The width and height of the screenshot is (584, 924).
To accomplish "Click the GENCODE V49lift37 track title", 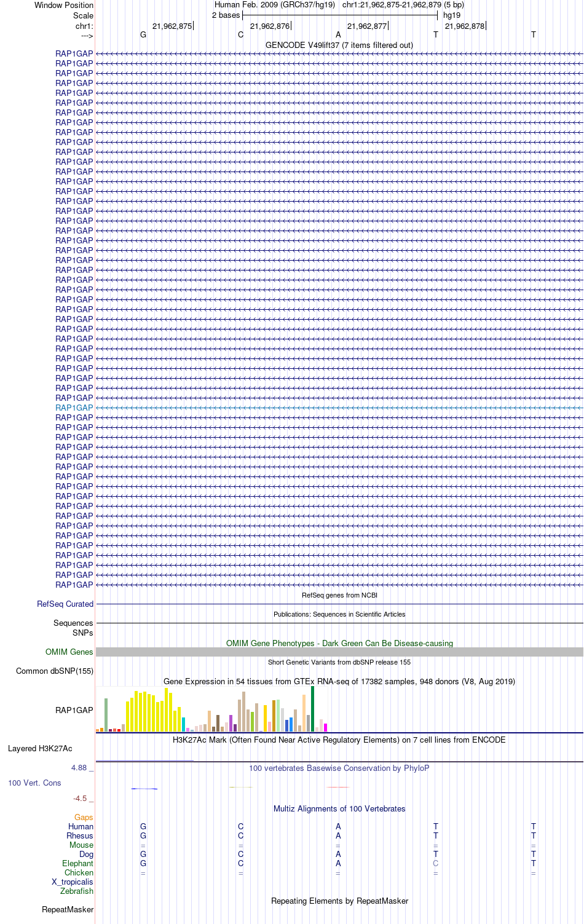I will tap(339, 45).
